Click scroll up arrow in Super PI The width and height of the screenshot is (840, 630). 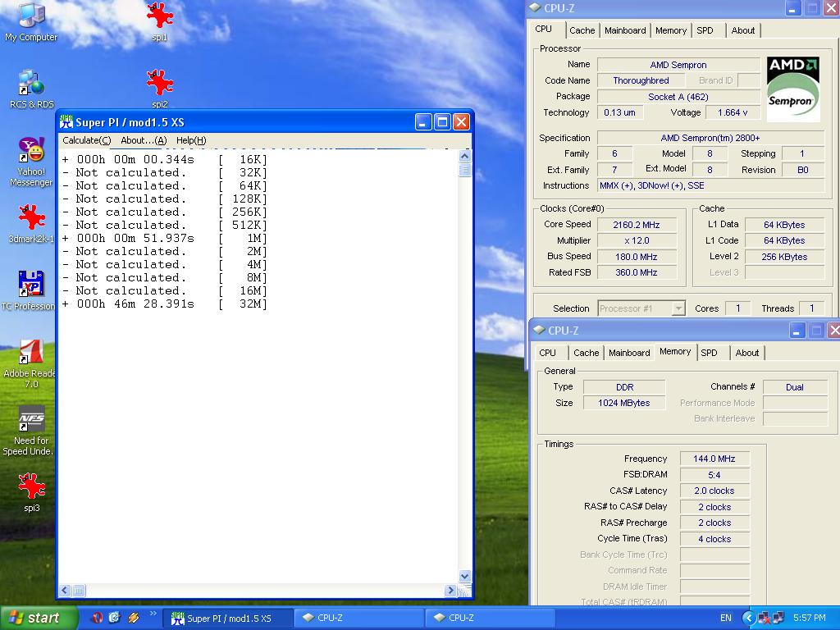pyautogui.click(x=464, y=157)
